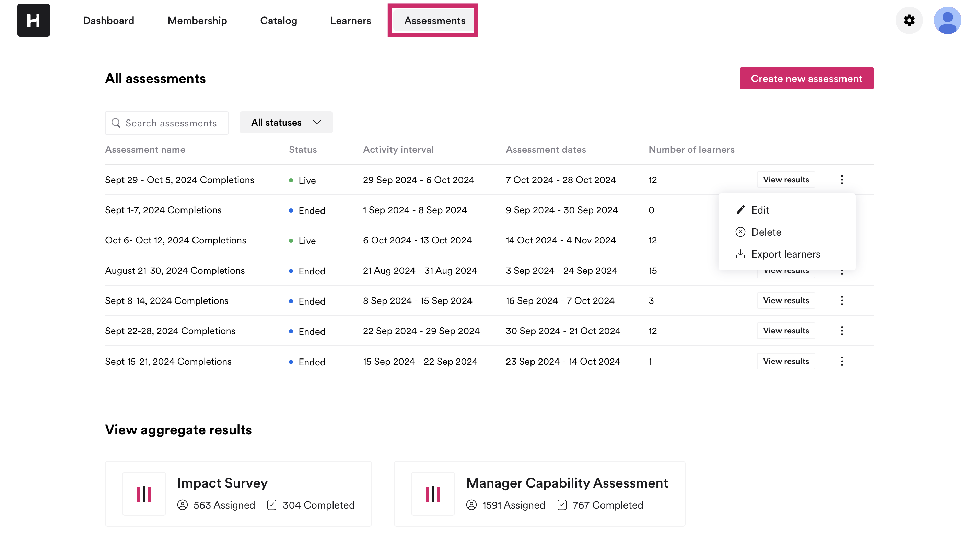Switch to the Membership tab
This screenshot has width=980, height=535.
pyautogui.click(x=197, y=21)
